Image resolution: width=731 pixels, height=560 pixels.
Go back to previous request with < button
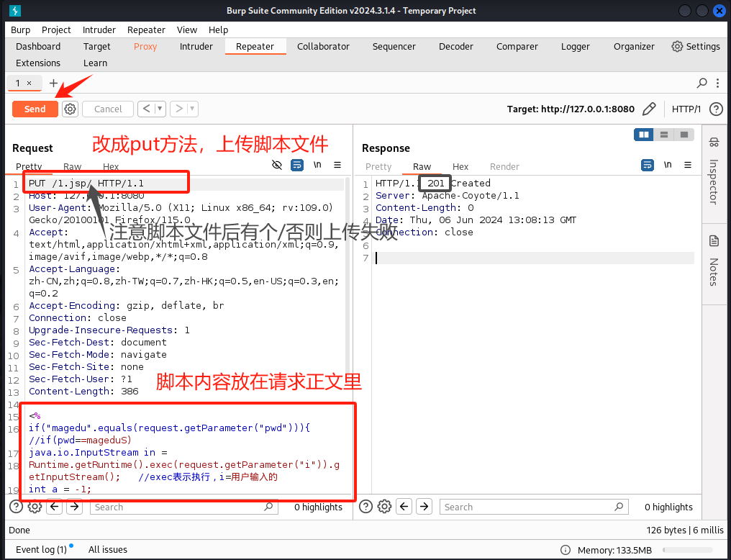[x=146, y=109]
